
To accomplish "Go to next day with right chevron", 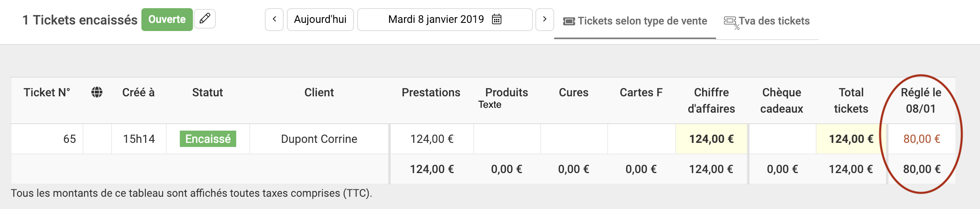I will pos(545,19).
